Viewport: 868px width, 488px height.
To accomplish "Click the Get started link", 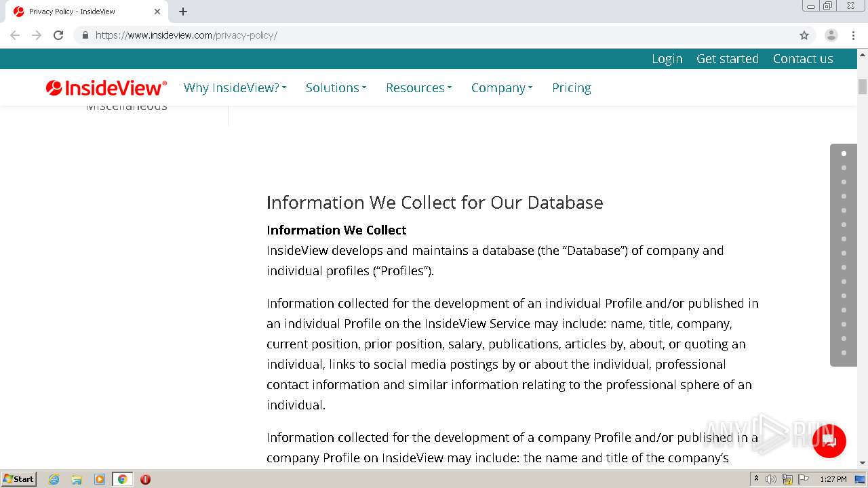I will point(728,59).
